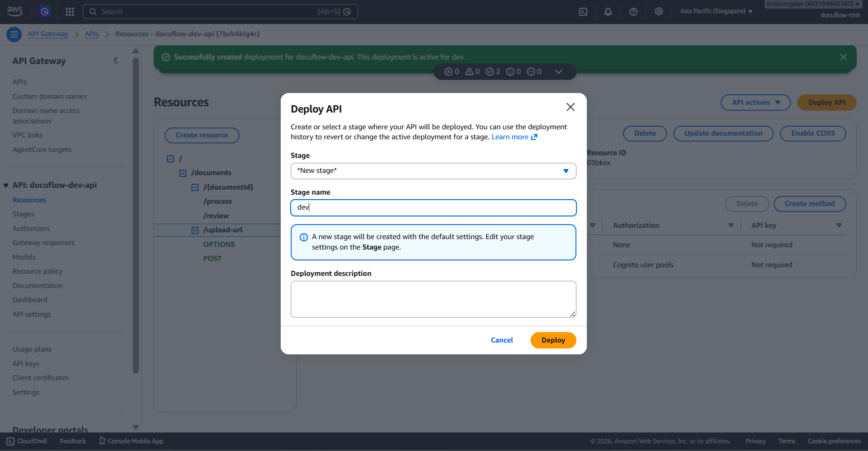Click the orange Deploy button
This screenshot has width=868, height=451.
click(553, 340)
